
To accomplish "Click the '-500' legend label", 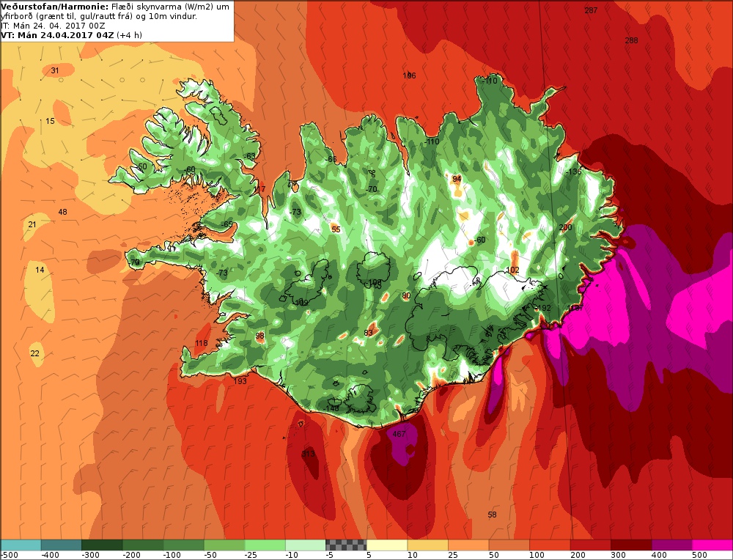I will coord(10,555).
